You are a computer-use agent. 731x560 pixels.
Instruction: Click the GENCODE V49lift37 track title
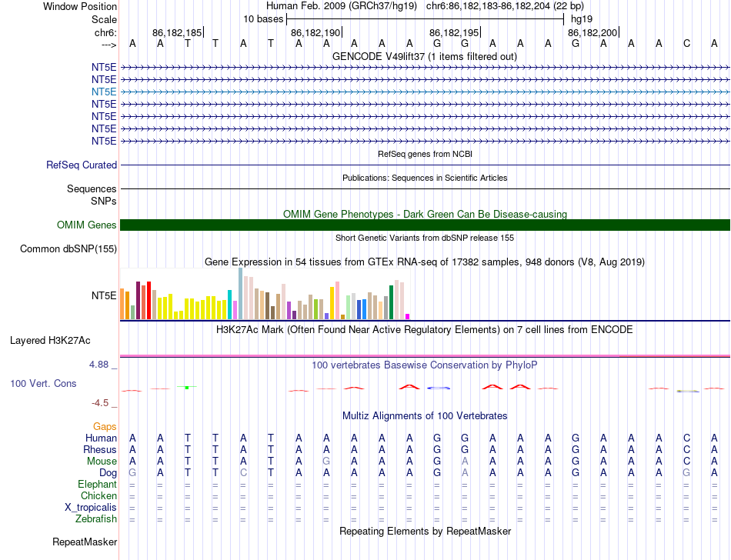click(x=424, y=57)
